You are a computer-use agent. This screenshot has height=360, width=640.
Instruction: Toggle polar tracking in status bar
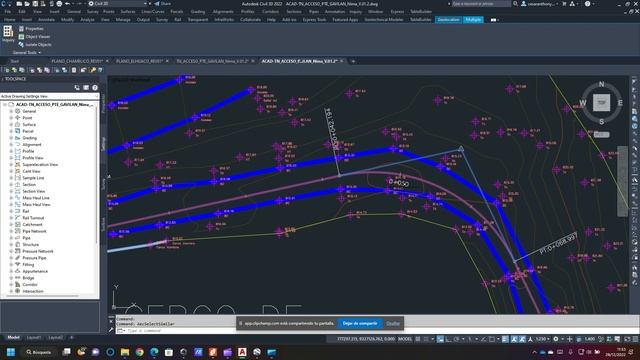[x=457, y=339]
